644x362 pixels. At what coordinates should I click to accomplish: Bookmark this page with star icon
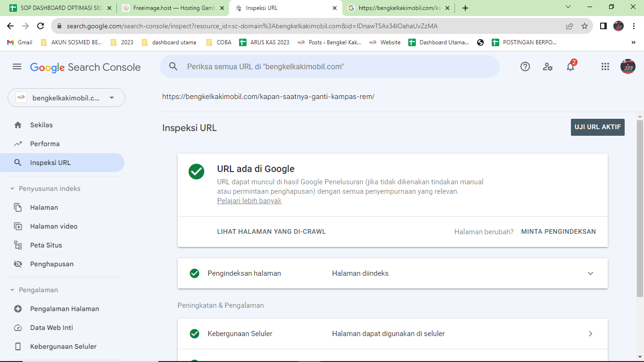[x=585, y=26]
